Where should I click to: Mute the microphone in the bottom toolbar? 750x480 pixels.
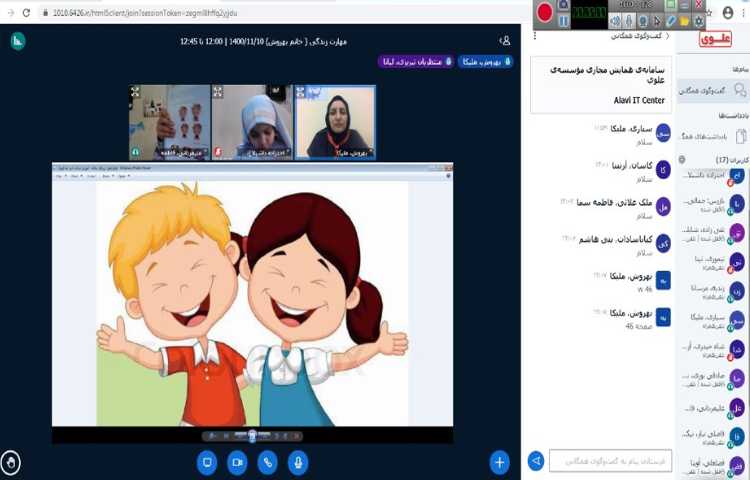[297, 462]
